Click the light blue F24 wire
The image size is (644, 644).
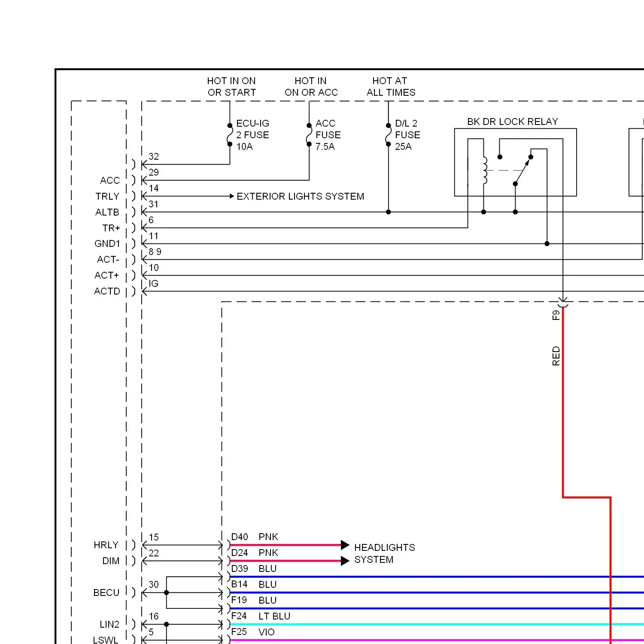(437, 624)
